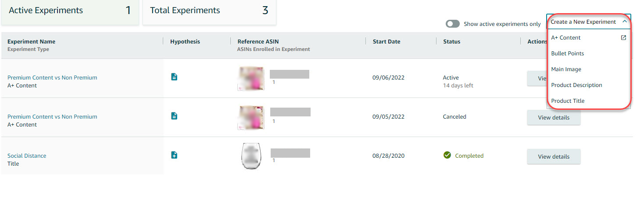Click the external link icon beside A+ Content

(623, 38)
